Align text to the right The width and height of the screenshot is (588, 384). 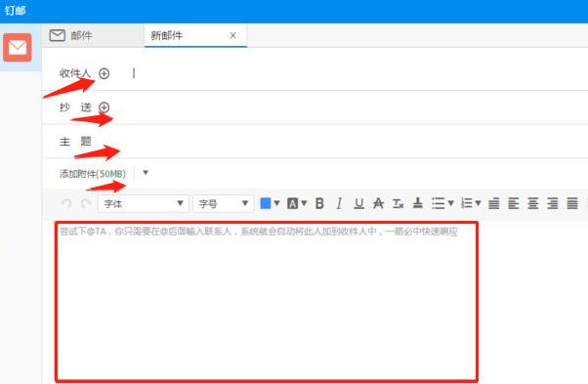553,203
